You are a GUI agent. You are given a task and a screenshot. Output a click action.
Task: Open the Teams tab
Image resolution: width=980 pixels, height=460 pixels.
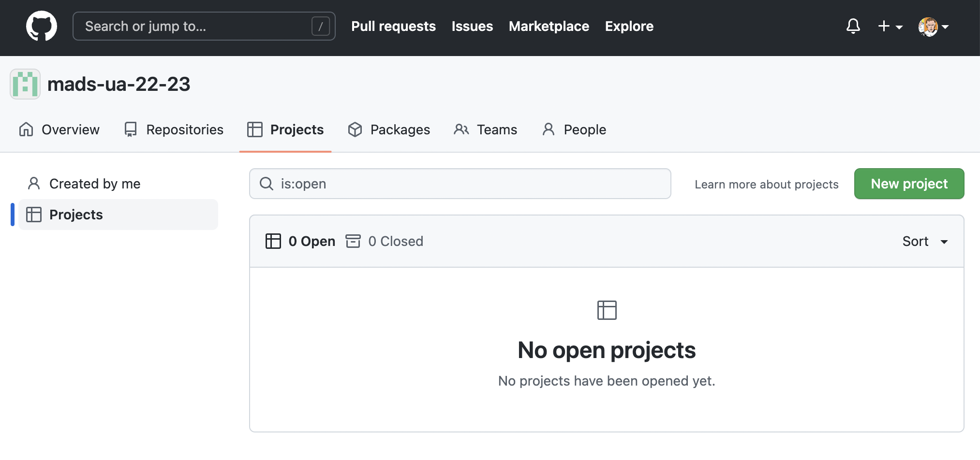[x=486, y=129]
